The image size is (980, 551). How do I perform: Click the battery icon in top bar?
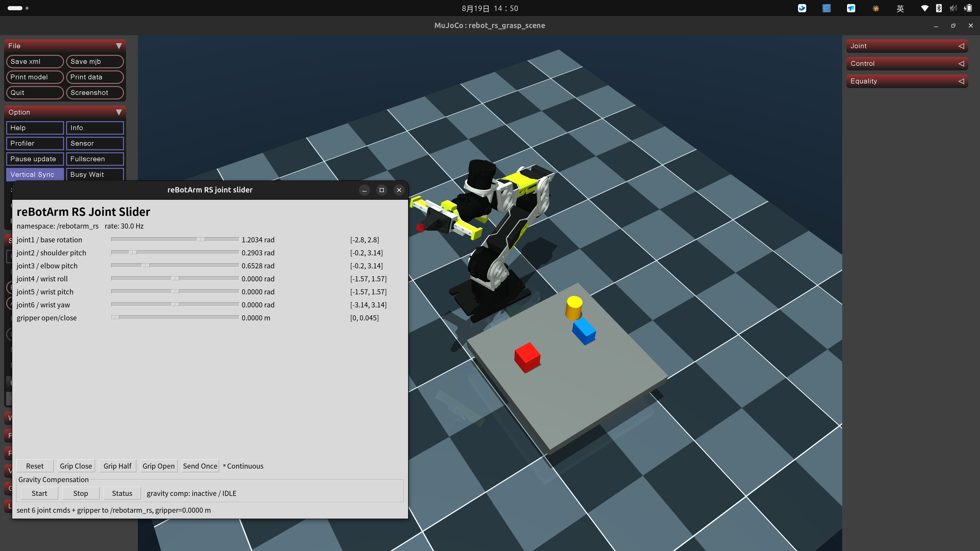click(968, 8)
